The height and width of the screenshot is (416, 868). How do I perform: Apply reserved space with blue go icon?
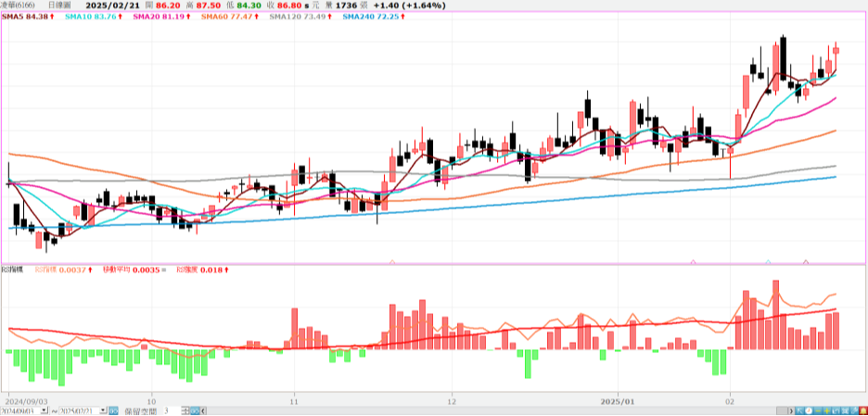(x=195, y=411)
